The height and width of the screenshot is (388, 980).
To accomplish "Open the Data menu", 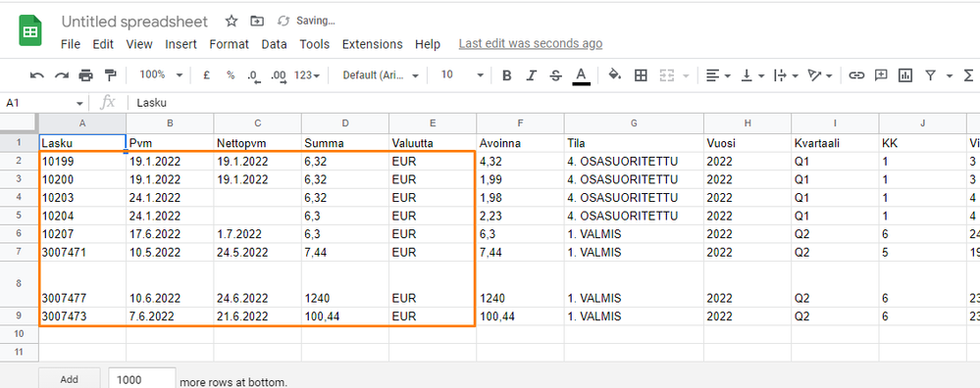I will point(274,44).
